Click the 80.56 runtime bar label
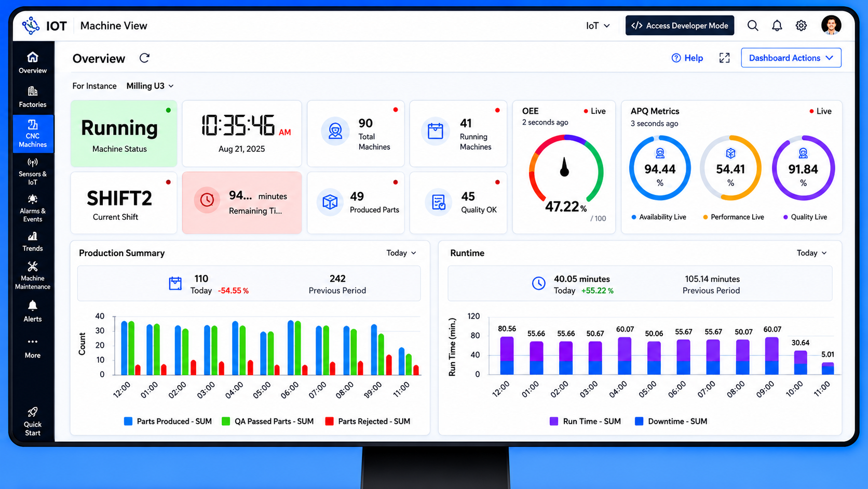Image resolution: width=868 pixels, height=489 pixels. pos(507,329)
